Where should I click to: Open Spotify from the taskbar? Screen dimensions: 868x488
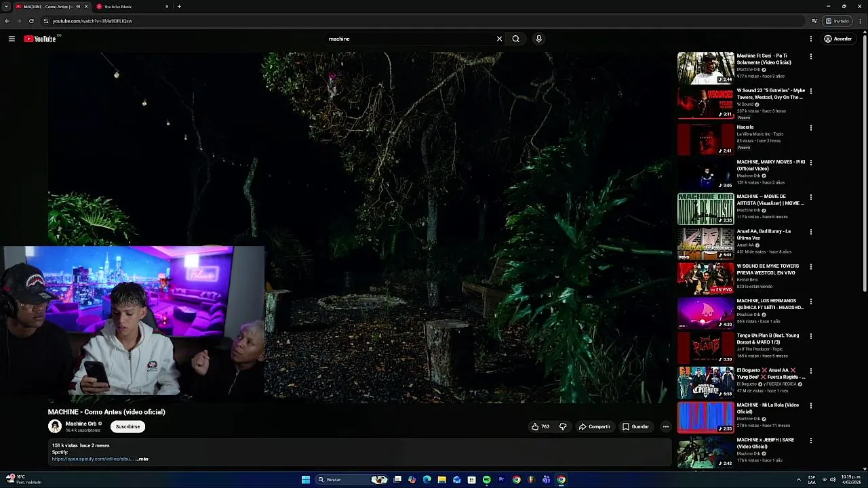coord(486,479)
